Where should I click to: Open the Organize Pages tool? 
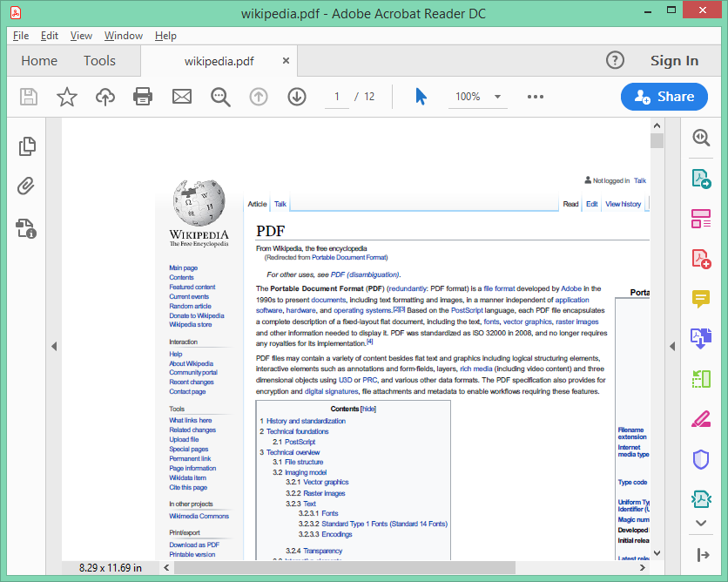[701, 219]
